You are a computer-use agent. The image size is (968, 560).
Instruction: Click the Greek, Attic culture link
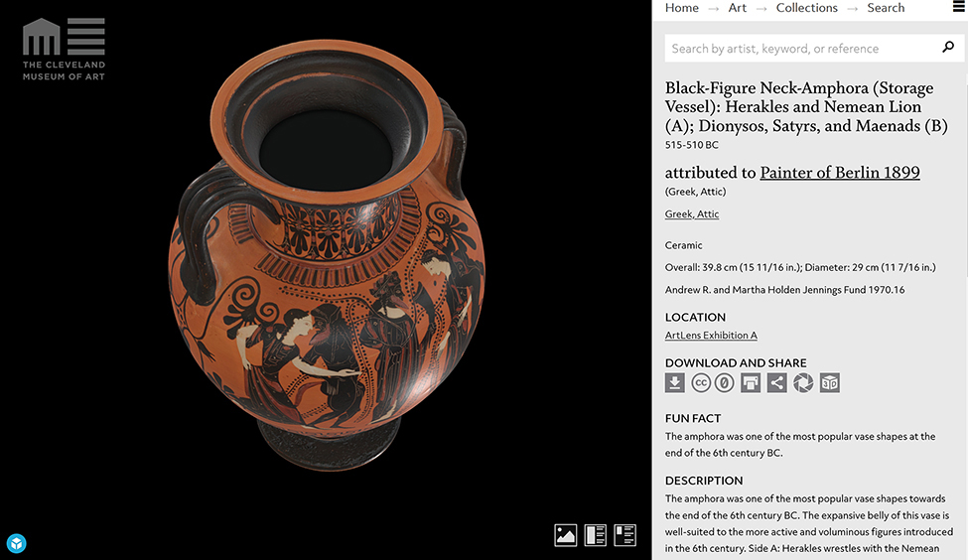692,214
